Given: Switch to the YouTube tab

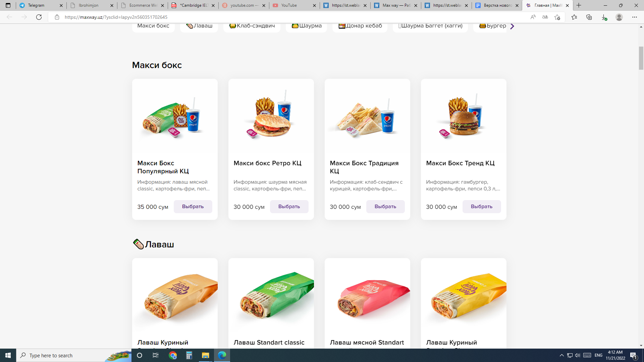Looking at the screenshot, I should pos(294,5).
